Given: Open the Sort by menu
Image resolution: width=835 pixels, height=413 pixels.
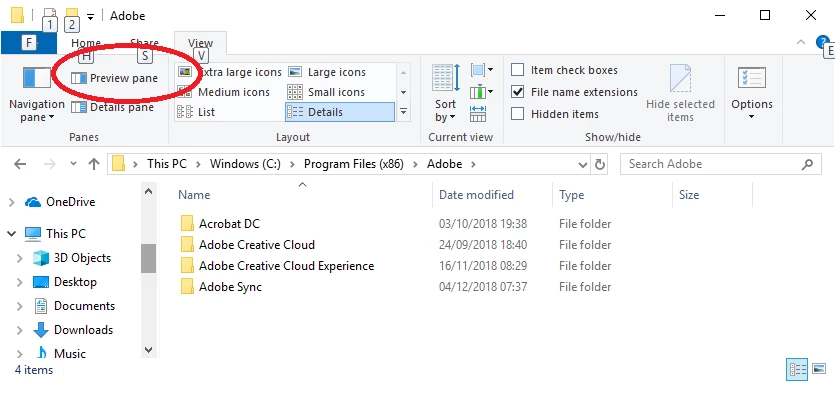Looking at the screenshot, I should point(446,93).
